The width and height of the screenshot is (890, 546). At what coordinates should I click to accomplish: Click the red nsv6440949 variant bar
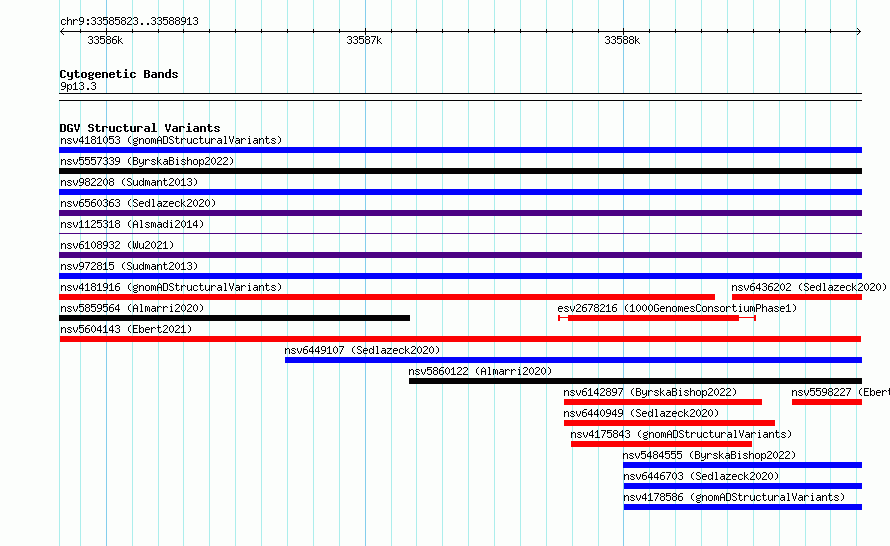[x=669, y=423]
